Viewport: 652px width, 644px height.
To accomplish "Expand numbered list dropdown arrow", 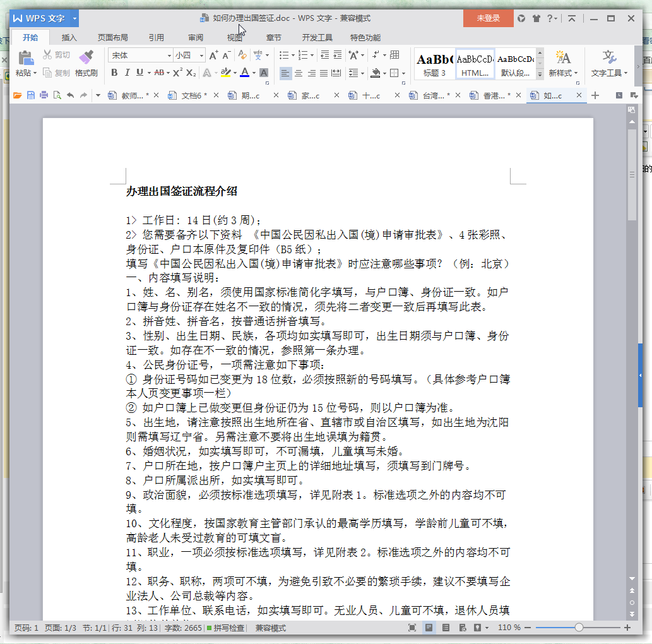I will tap(312, 55).
